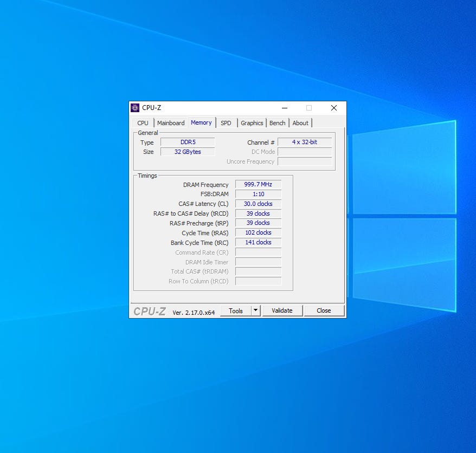476x453 pixels.
Task: Click the CAS# Latency 30.0 clocks value
Action: pos(258,204)
